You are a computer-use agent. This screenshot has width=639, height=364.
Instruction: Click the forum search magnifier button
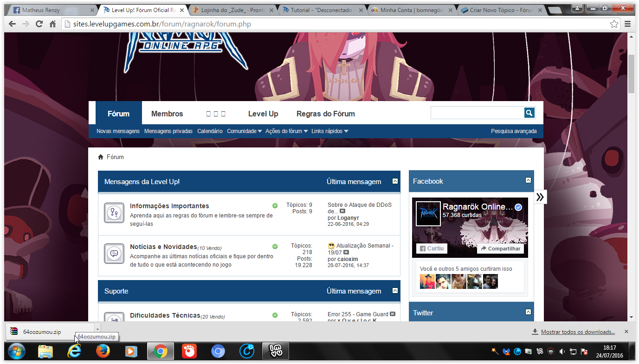(x=529, y=113)
